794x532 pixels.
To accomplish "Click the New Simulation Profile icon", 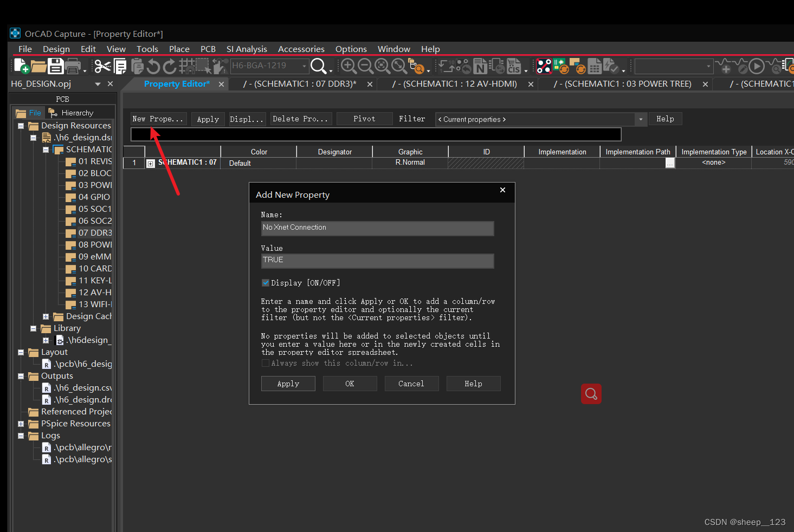I will pyautogui.click(x=722, y=66).
